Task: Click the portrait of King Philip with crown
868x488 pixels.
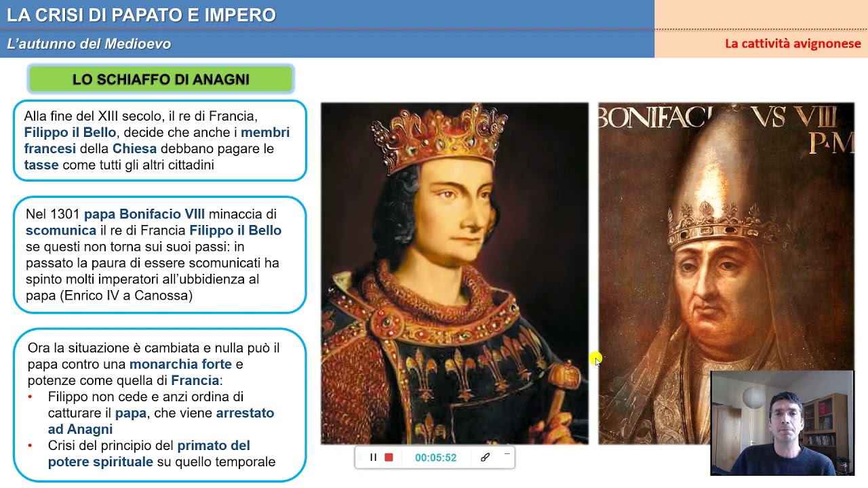Action: click(x=454, y=273)
